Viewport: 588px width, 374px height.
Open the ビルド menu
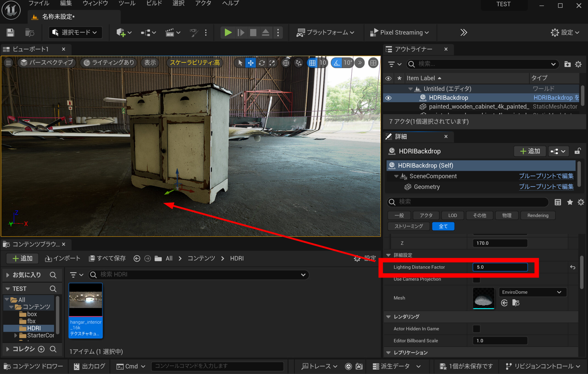coord(154,3)
